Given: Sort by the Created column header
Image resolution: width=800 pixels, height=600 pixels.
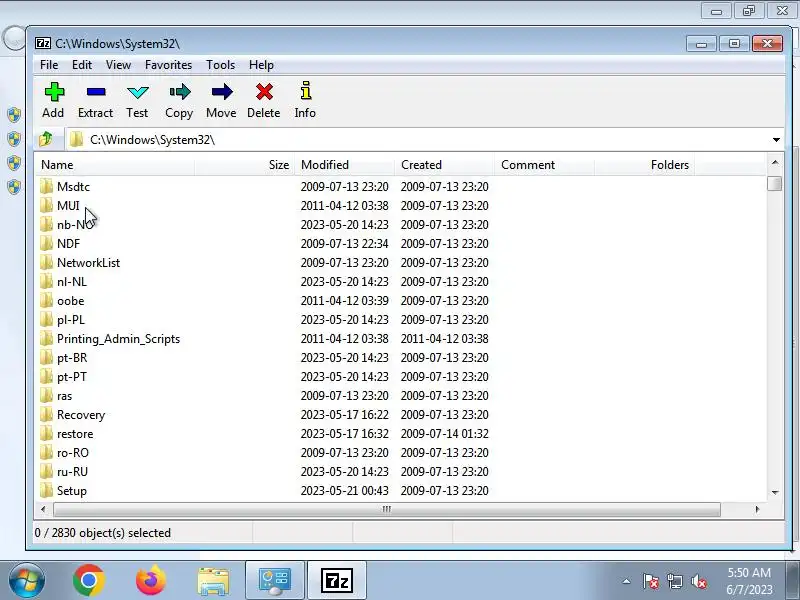Looking at the screenshot, I should (x=444, y=165).
